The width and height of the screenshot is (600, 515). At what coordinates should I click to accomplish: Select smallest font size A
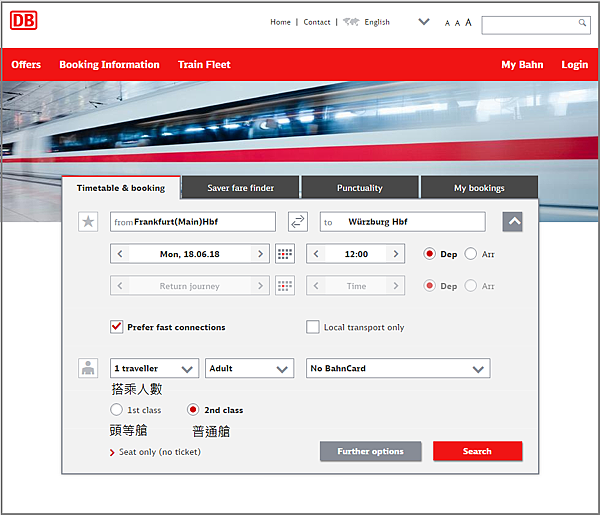(x=447, y=23)
